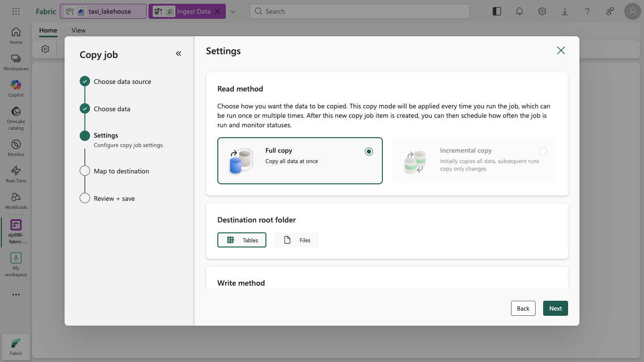The height and width of the screenshot is (362, 644).
Task: Open user account avatar
Action: [633, 11]
